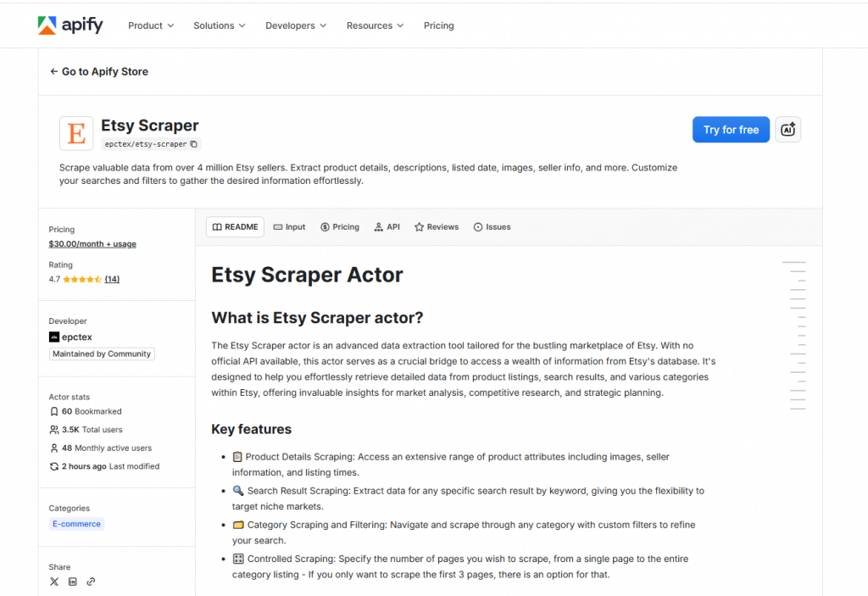Image resolution: width=868 pixels, height=596 pixels.
Task: Open the Issues tab
Action: tap(492, 227)
